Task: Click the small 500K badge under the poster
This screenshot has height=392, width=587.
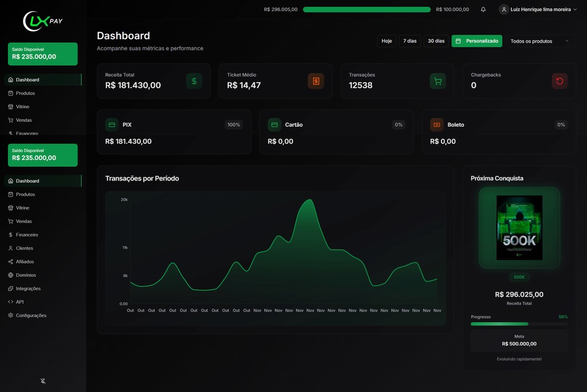Action: click(x=519, y=277)
